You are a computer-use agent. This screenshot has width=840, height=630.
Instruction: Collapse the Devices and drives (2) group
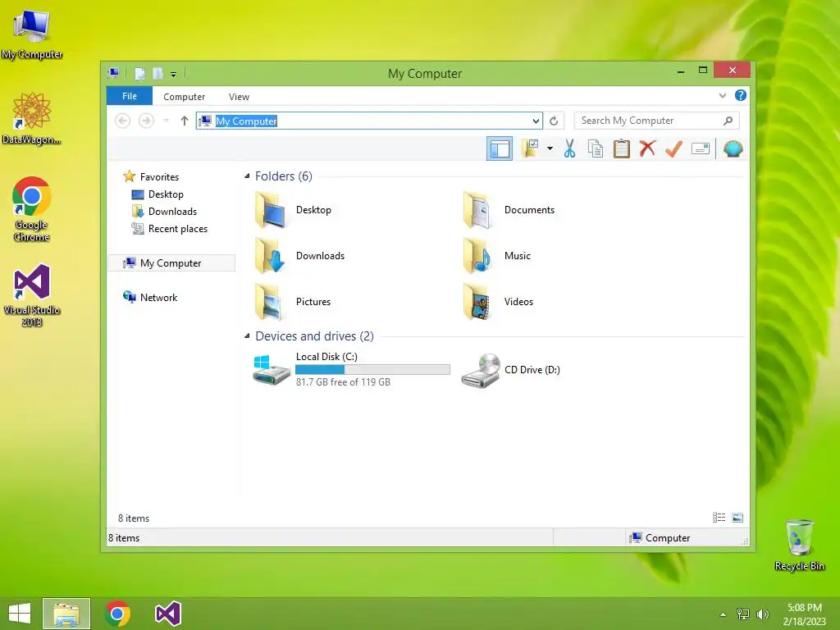tap(247, 336)
